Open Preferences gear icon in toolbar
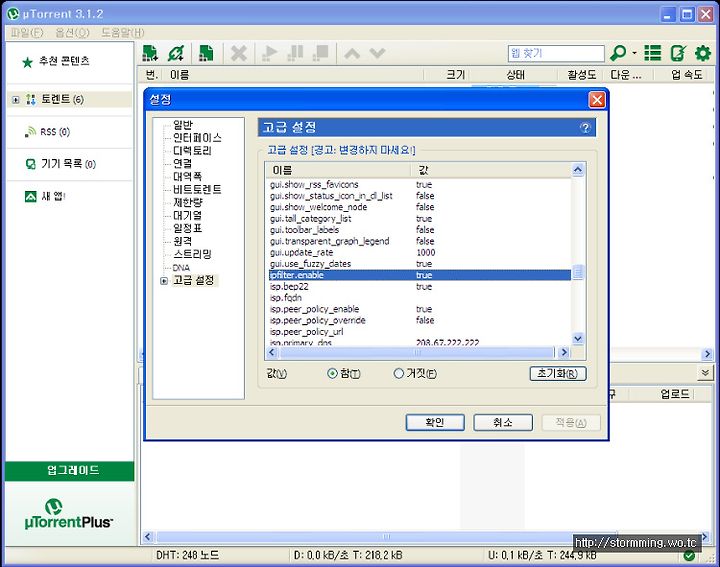The width and height of the screenshot is (720, 567). 703,53
